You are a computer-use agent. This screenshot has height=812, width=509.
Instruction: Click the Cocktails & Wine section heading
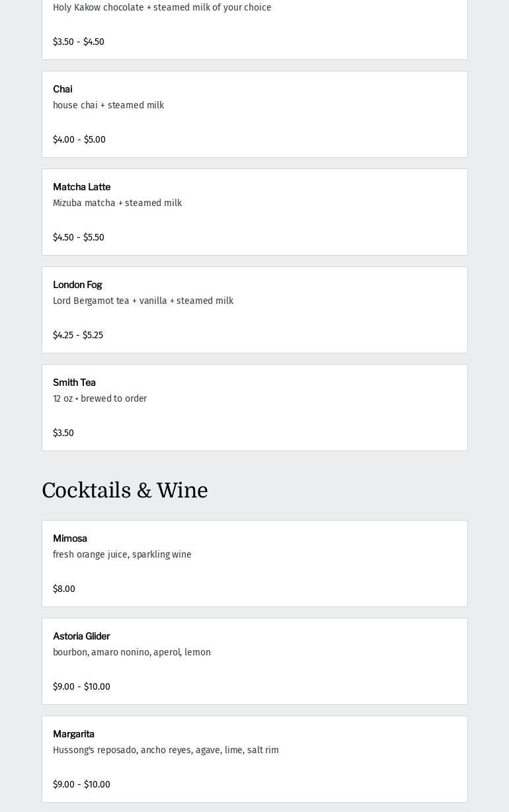124,491
